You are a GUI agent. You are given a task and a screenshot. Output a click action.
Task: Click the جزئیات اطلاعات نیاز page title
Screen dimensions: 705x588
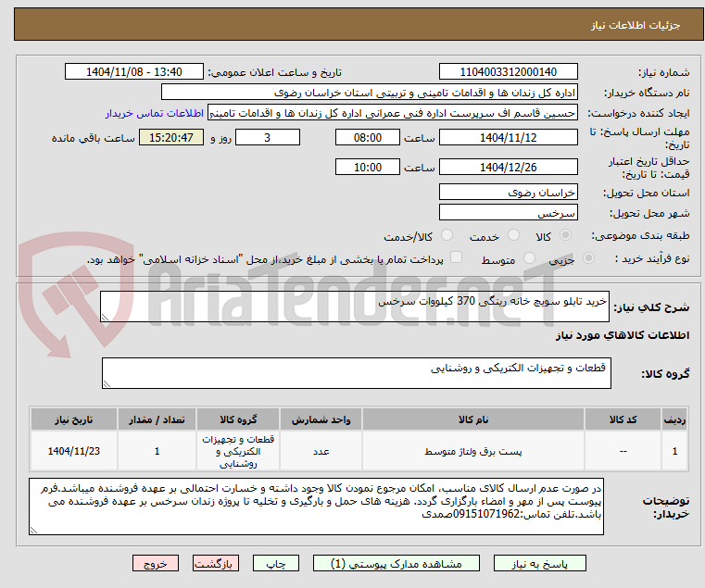636,25
